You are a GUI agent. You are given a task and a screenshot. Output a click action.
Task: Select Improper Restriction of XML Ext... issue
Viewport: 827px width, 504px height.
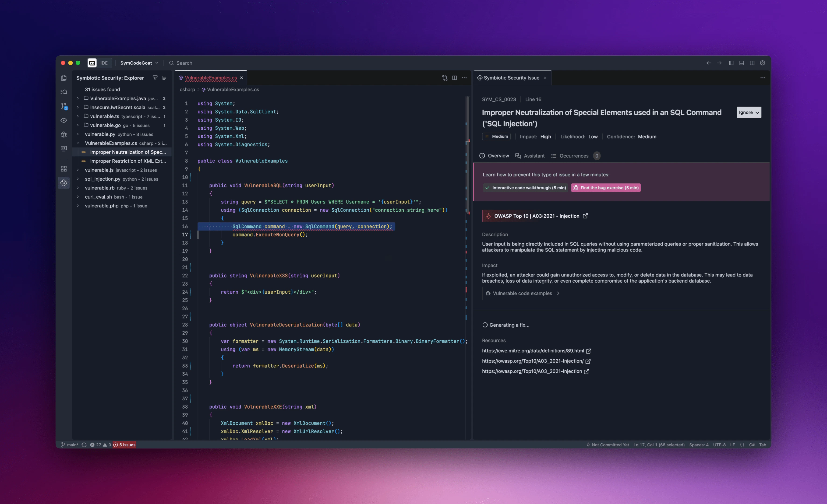click(122, 161)
